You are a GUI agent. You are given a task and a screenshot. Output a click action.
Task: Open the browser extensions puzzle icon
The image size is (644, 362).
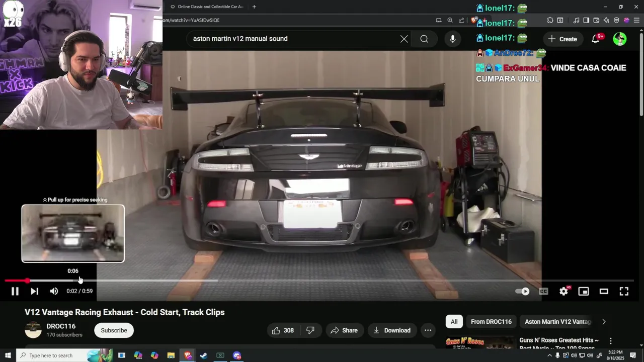(x=550, y=20)
